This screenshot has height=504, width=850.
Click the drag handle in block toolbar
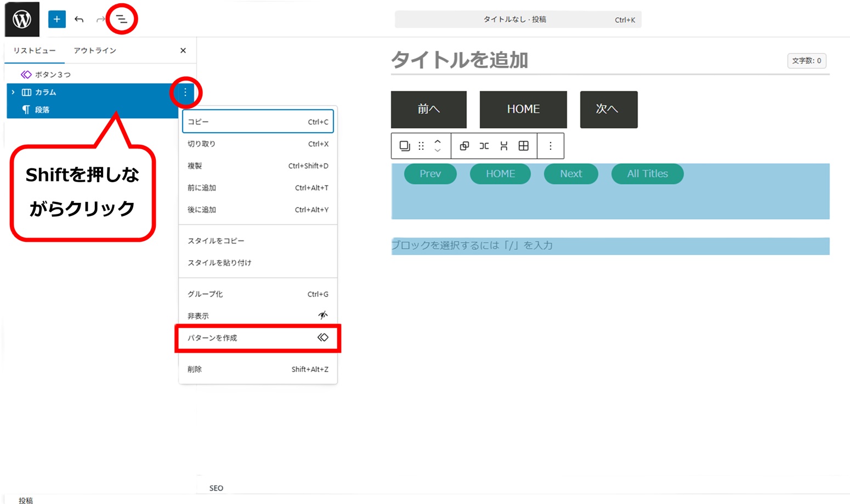pos(421,146)
